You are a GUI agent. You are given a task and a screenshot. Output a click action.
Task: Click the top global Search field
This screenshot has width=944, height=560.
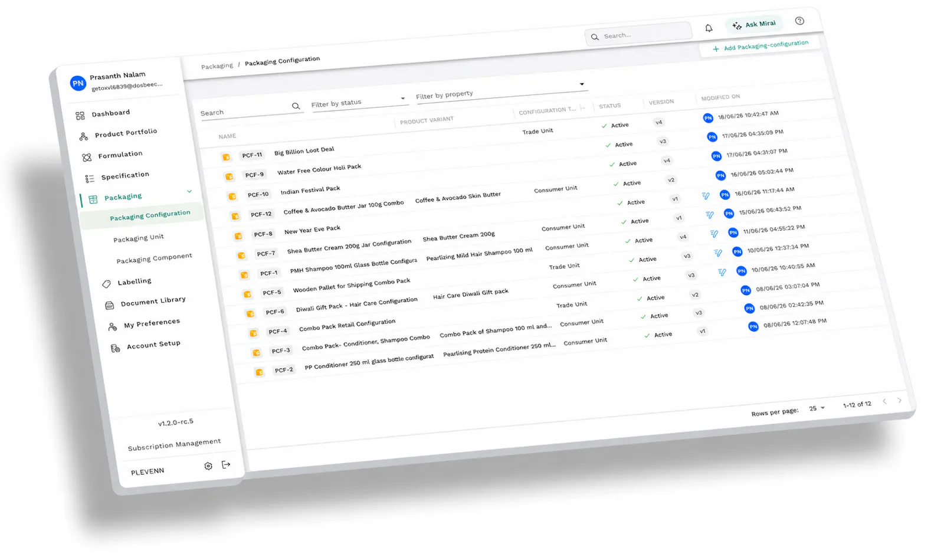click(x=638, y=34)
